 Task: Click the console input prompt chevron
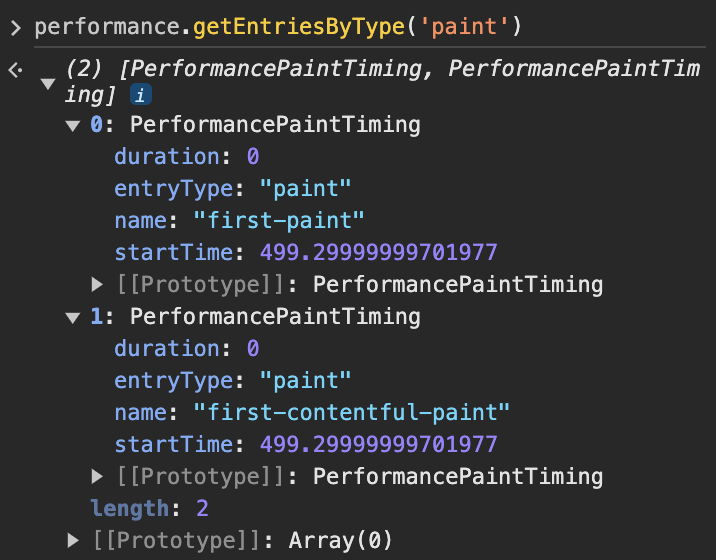[15, 27]
